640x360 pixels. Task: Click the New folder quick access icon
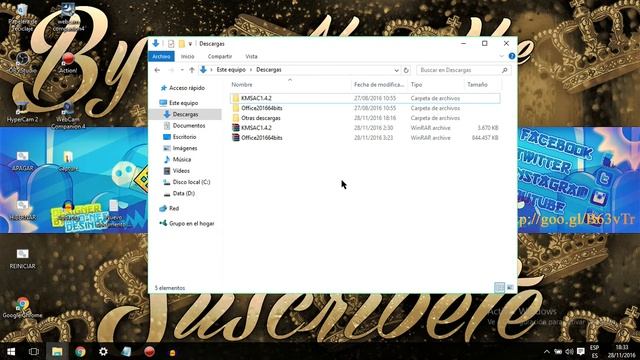pyautogui.click(x=182, y=44)
